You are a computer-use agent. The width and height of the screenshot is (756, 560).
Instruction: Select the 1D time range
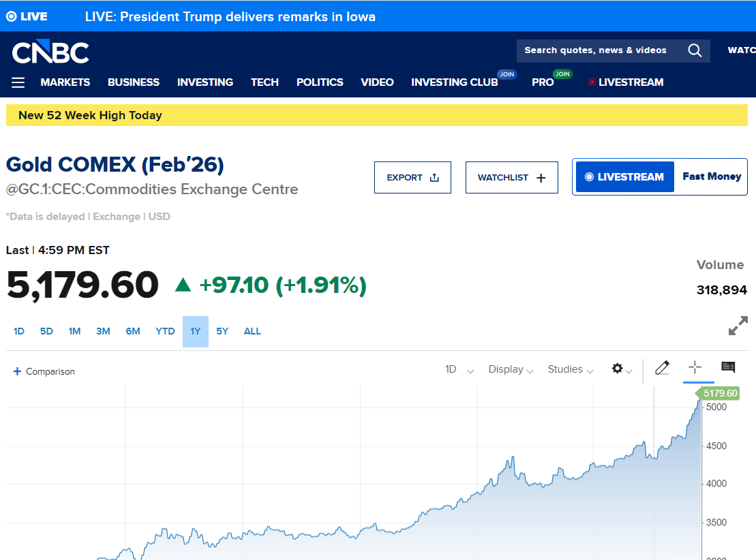19,332
